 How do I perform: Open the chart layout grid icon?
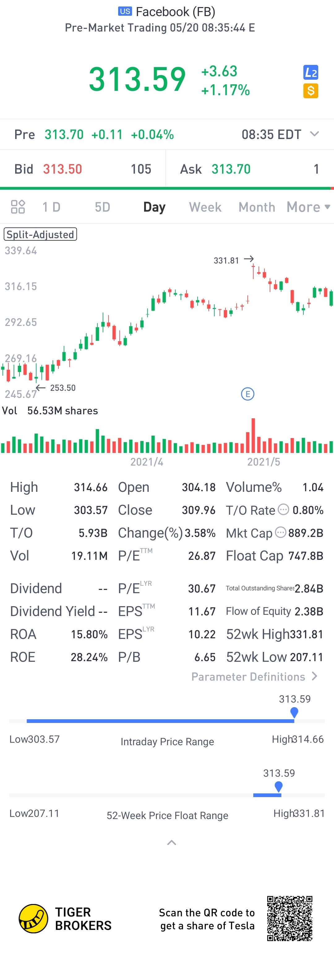point(18,207)
